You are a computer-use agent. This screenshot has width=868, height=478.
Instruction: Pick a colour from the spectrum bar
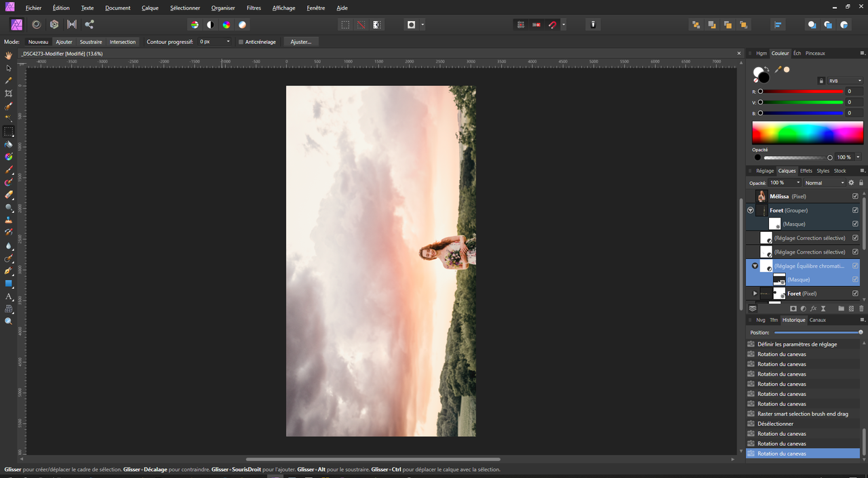click(x=807, y=132)
